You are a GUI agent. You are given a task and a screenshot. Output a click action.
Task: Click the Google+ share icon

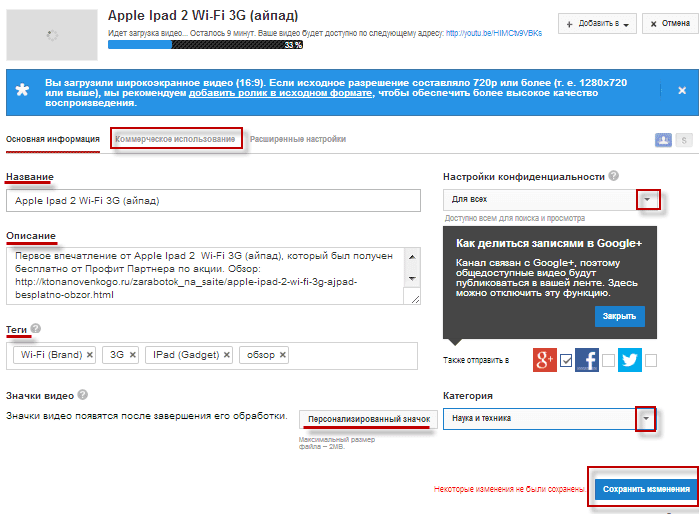(x=544, y=360)
